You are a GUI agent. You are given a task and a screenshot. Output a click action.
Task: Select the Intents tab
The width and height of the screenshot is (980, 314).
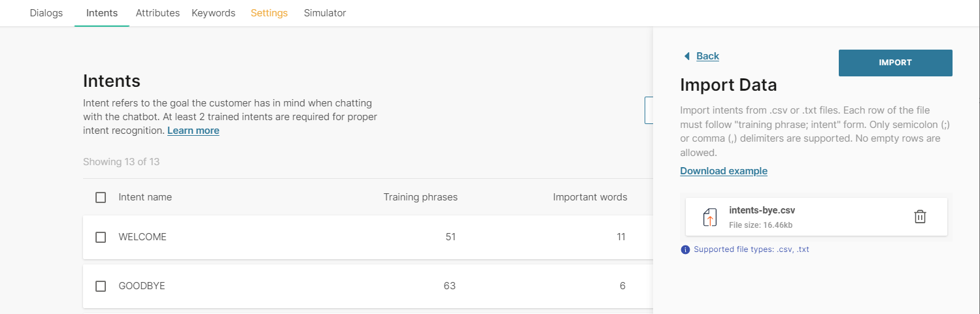pos(102,13)
